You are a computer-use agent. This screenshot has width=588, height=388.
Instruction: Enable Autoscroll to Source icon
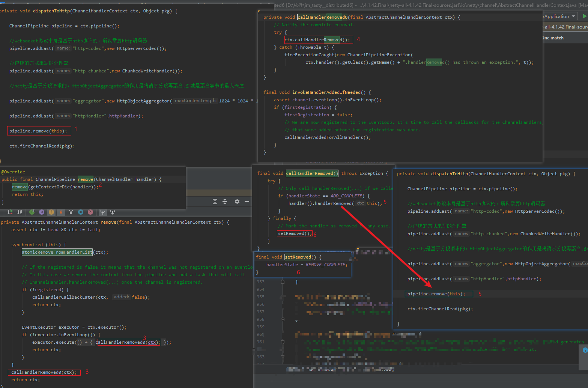tap(103, 212)
